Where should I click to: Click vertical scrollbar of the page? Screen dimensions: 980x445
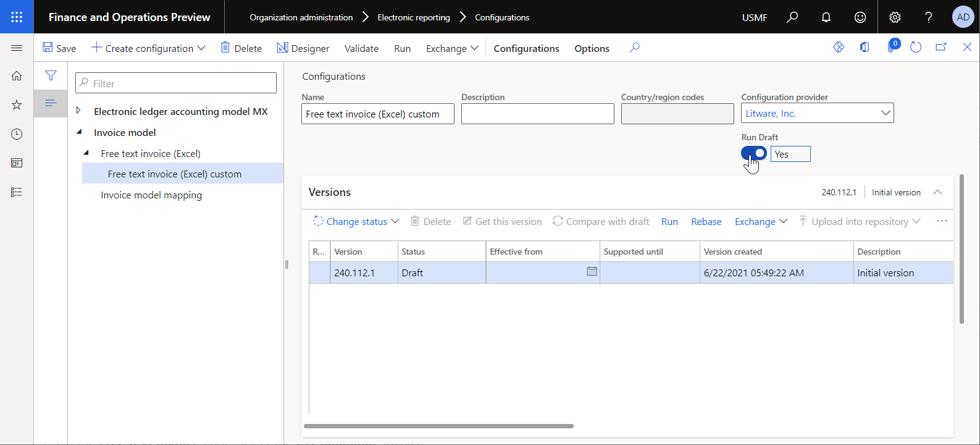[x=961, y=249]
